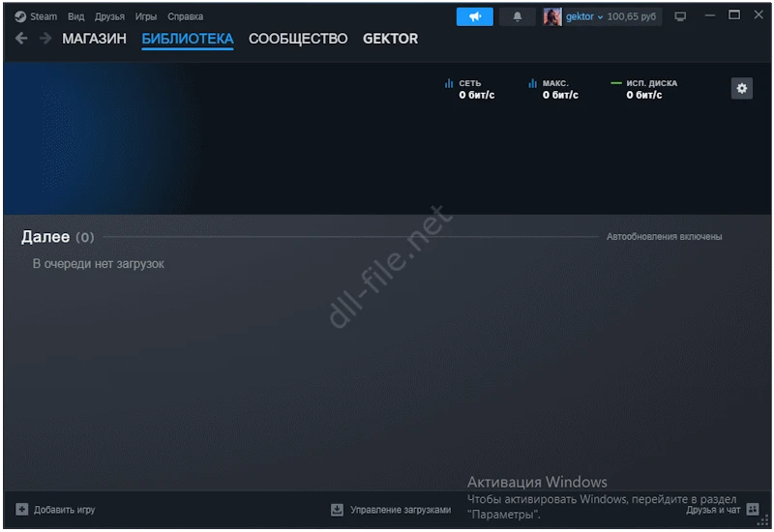
Task: Open the Справка menu
Action: coord(185,16)
